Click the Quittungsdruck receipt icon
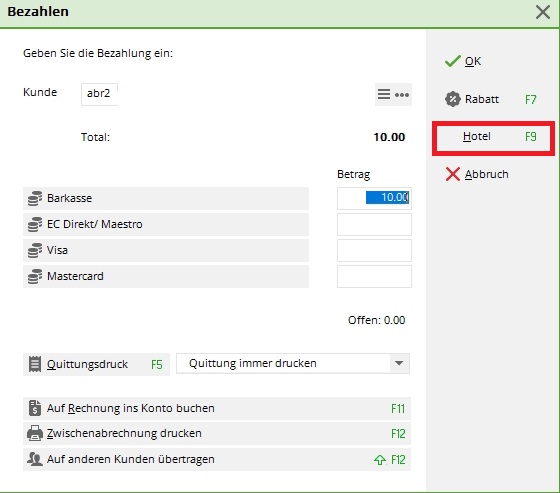Screen dimensions: 560x493 click(x=35, y=364)
